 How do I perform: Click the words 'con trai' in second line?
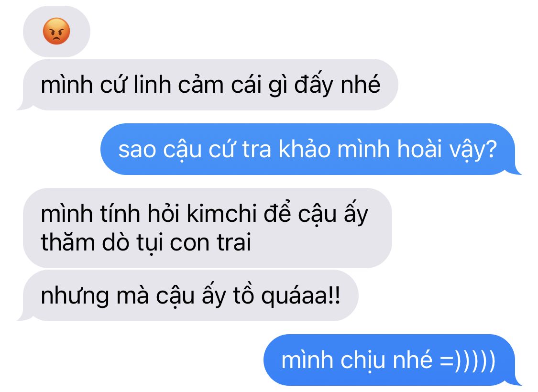tap(210, 242)
